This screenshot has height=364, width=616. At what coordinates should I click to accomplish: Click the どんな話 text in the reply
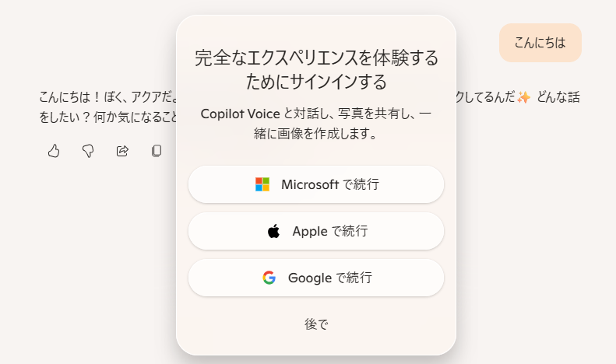click(x=558, y=97)
